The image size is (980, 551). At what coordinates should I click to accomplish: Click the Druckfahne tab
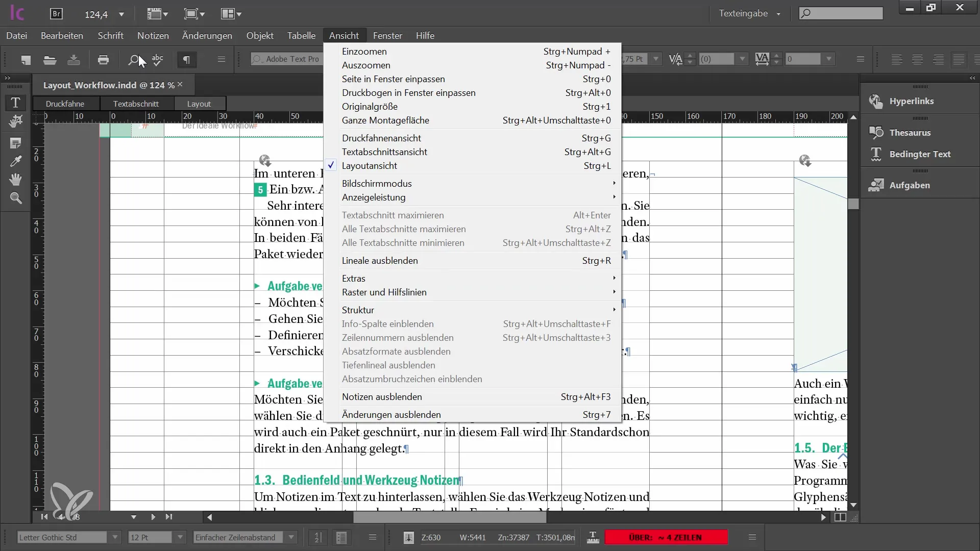(x=64, y=103)
